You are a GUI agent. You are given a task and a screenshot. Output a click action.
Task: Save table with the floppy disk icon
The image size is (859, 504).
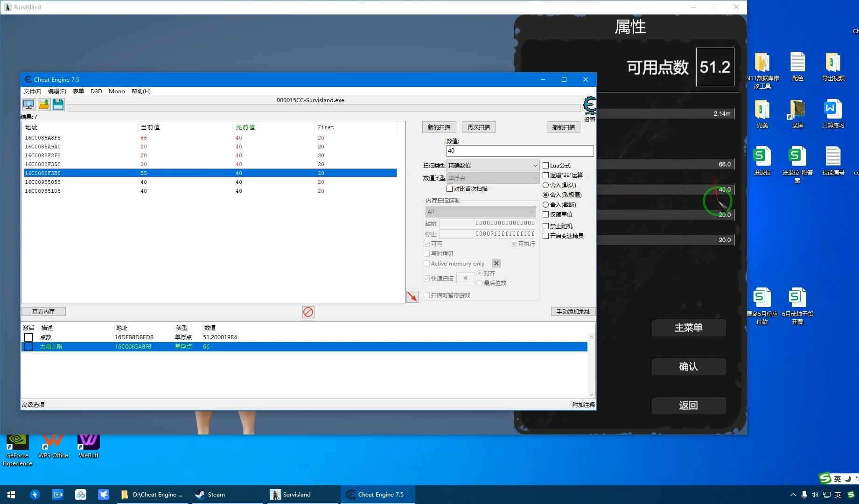tap(58, 105)
